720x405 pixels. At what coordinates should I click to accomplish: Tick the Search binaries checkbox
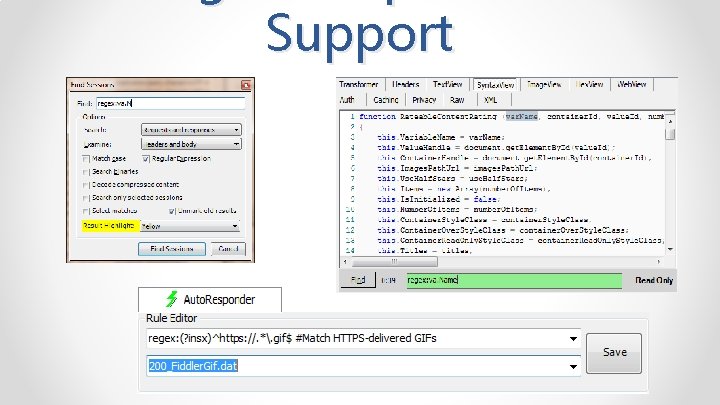[86, 172]
